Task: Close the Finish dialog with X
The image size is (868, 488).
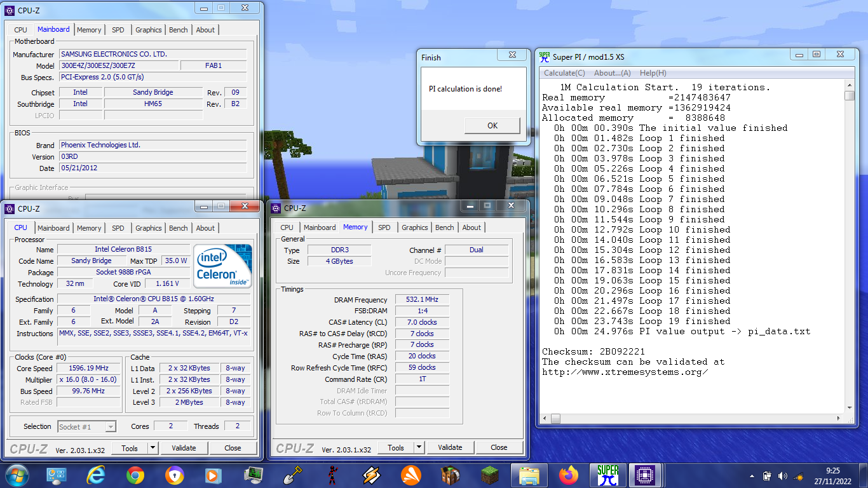Action: (512, 55)
